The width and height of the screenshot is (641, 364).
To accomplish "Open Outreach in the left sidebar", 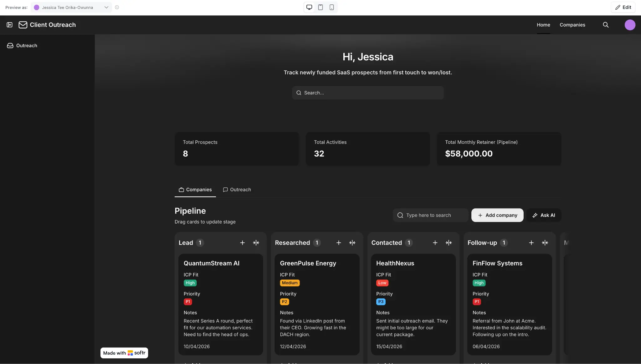I will tap(27, 46).
